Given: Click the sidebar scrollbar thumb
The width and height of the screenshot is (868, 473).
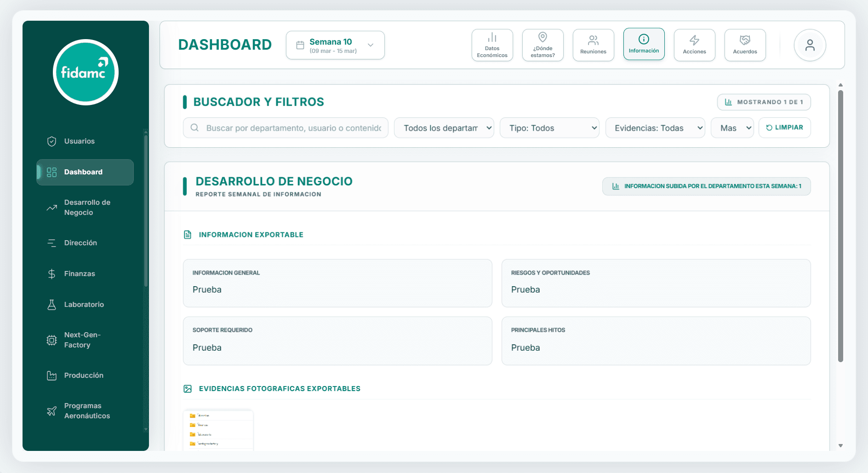Looking at the screenshot, I should click(146, 211).
